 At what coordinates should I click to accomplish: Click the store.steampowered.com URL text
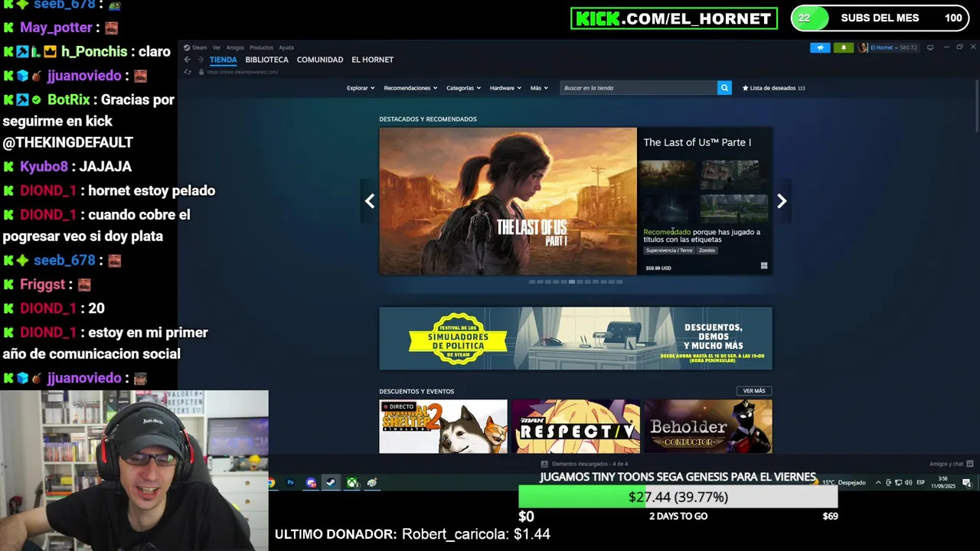242,72
